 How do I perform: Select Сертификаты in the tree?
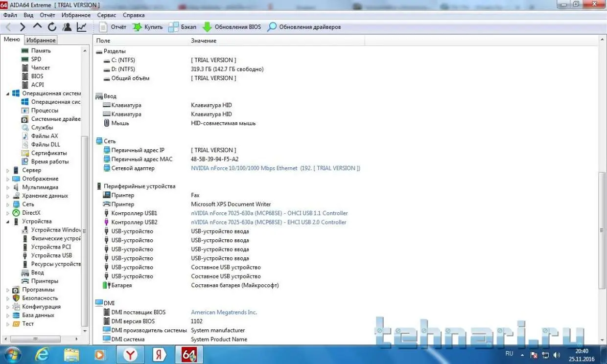[x=49, y=153]
